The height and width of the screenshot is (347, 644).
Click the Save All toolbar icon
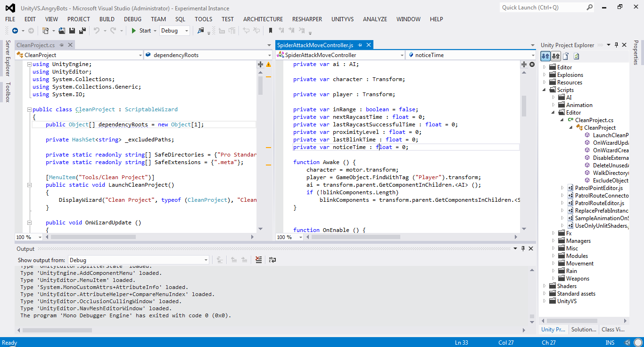coord(83,31)
